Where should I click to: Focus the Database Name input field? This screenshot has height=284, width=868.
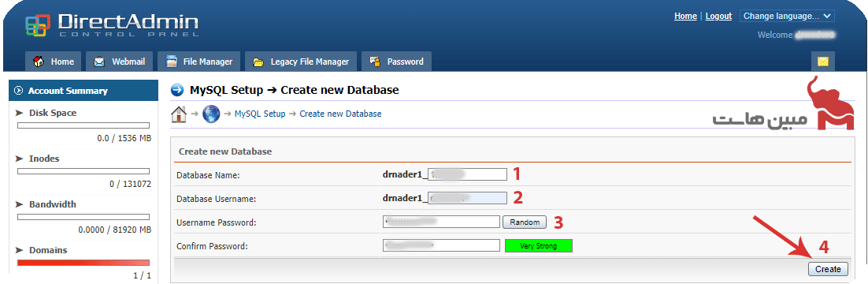[x=468, y=174]
